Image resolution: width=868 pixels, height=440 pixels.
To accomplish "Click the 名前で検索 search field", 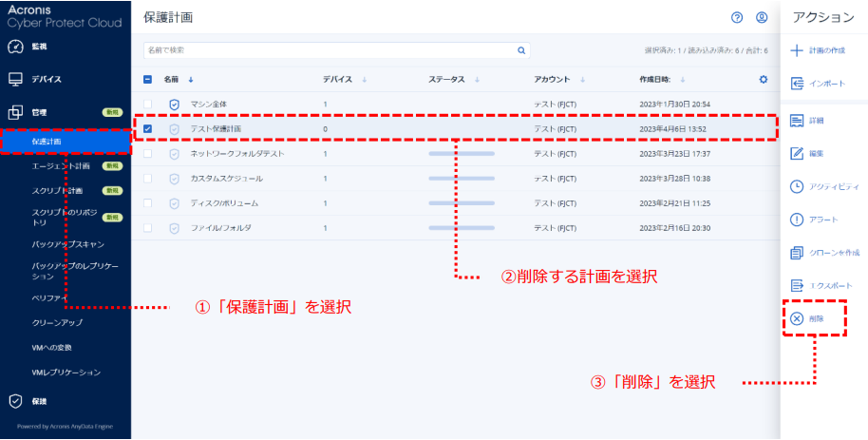I will pyautogui.click(x=328, y=50).
